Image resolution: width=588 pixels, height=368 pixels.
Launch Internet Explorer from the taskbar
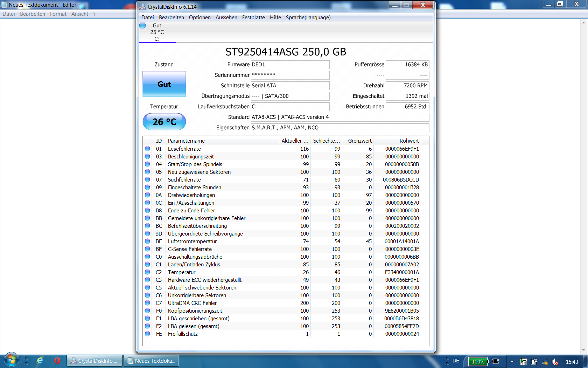tap(40, 361)
